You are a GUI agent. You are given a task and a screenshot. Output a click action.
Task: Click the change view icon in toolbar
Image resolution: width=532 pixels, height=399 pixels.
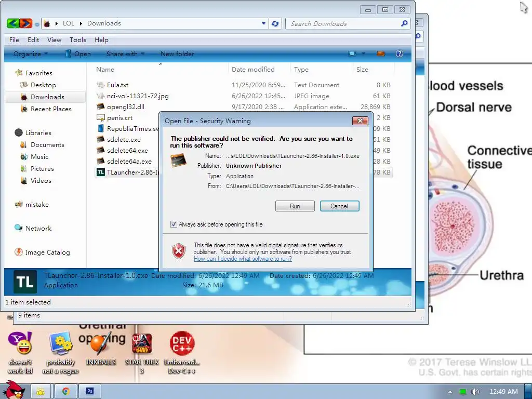pyautogui.click(x=353, y=54)
